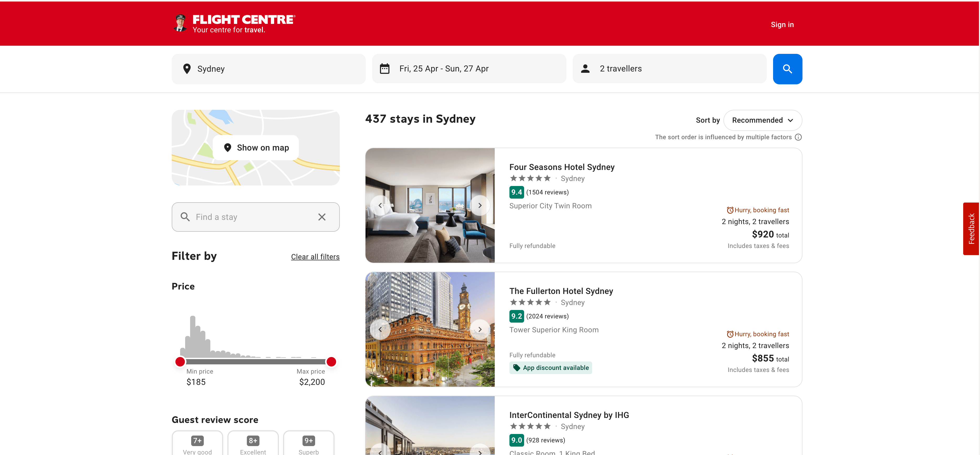980x455 pixels.
Task: Click the max price slider handle
Action: 331,361
